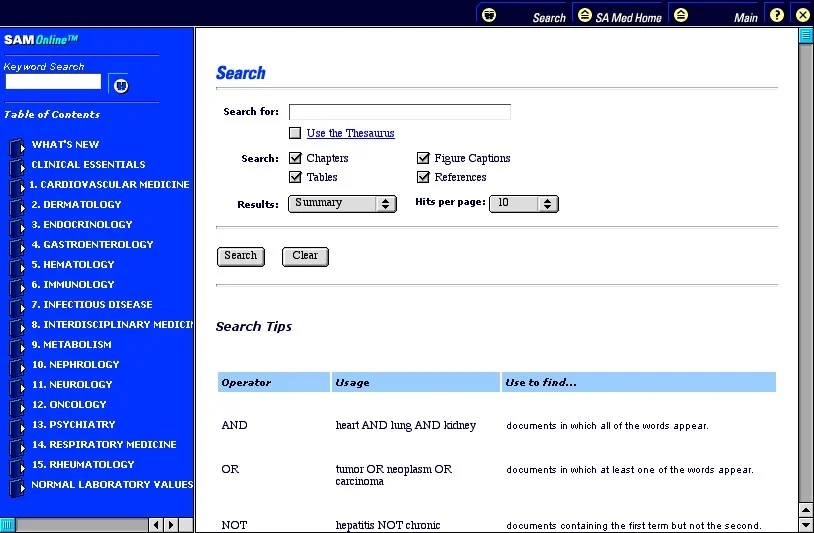Screen dimensions: 814x533
Task: Click the book icon beside Nephrology
Action: pyautogui.click(x=17, y=367)
